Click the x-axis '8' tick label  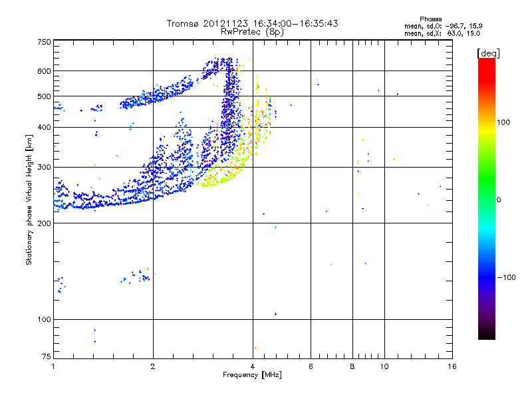coord(352,366)
